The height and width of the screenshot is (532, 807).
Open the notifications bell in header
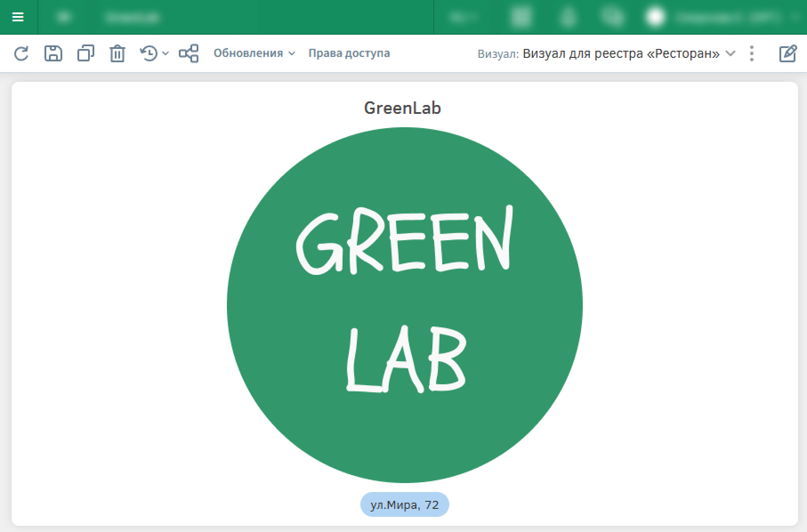pyautogui.click(x=568, y=17)
